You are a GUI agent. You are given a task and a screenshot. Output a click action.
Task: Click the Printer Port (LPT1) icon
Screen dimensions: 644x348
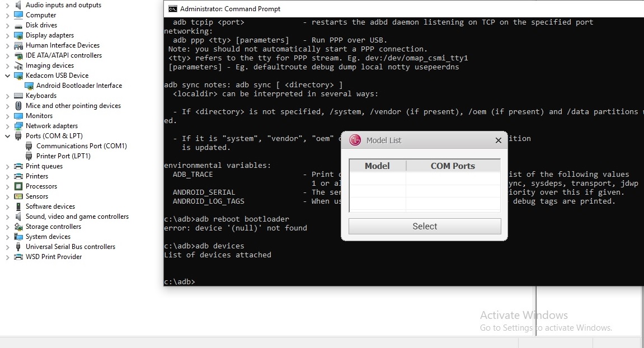pos(29,156)
